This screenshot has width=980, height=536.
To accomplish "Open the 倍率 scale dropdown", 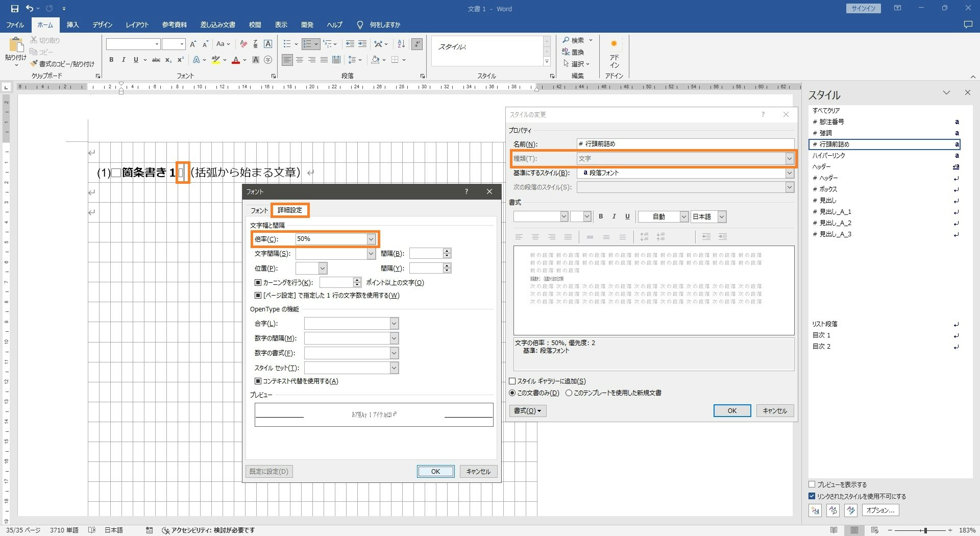I will 371,239.
